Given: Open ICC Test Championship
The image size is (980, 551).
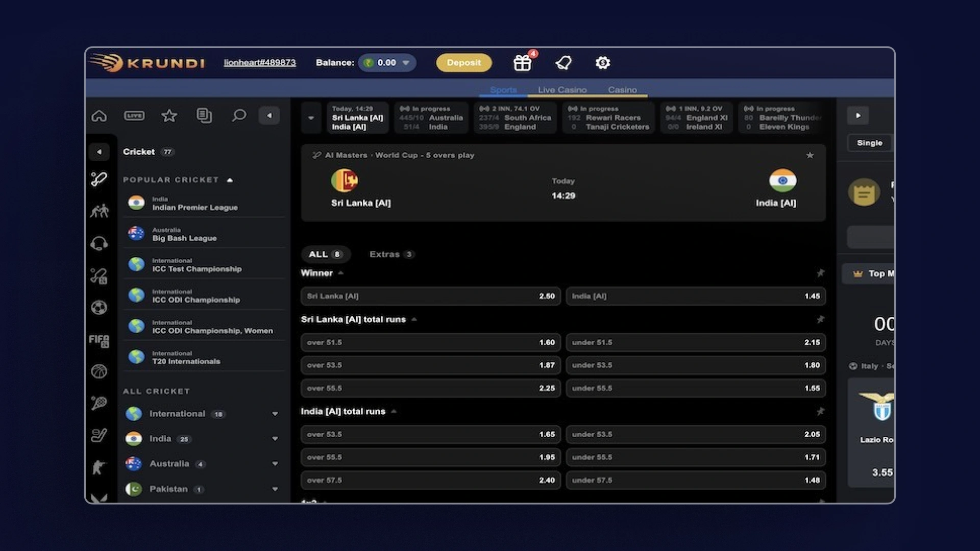Looking at the screenshot, I should pyautogui.click(x=203, y=265).
